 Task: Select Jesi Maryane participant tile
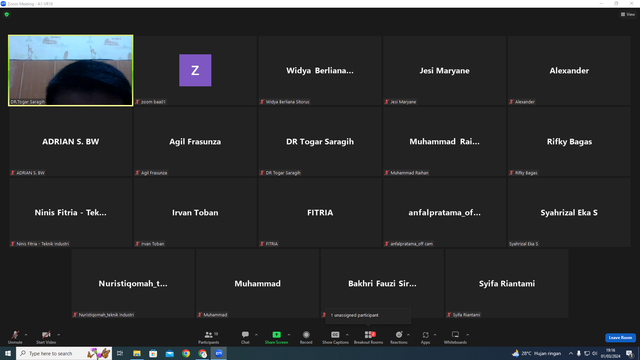[x=444, y=70]
